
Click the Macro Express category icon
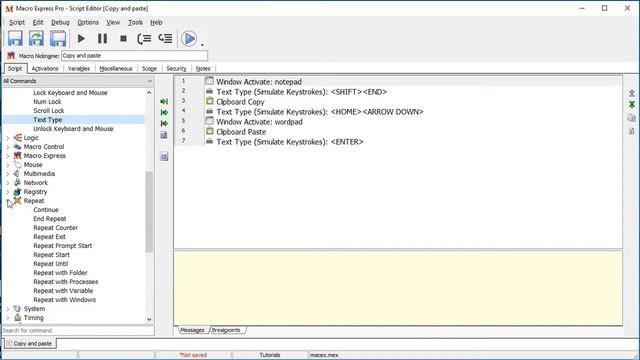tap(18, 156)
